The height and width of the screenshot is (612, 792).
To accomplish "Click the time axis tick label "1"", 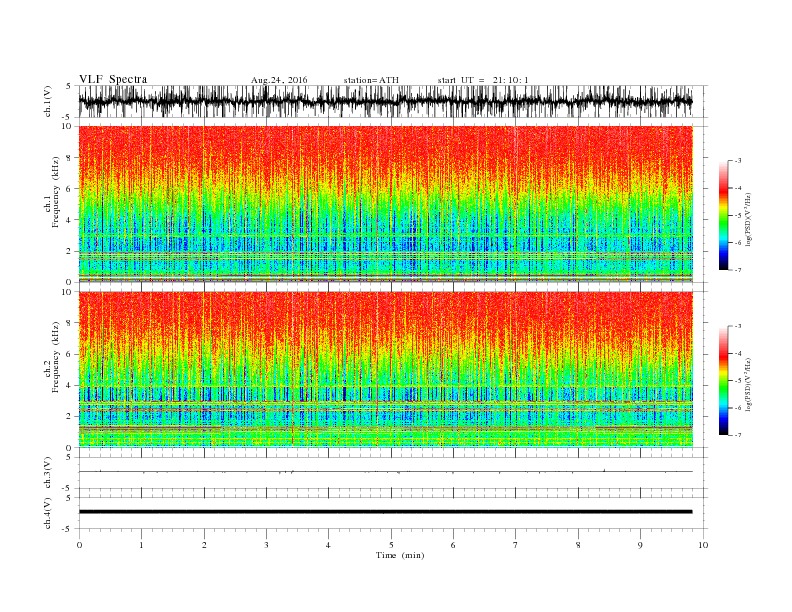I will pos(141,545).
